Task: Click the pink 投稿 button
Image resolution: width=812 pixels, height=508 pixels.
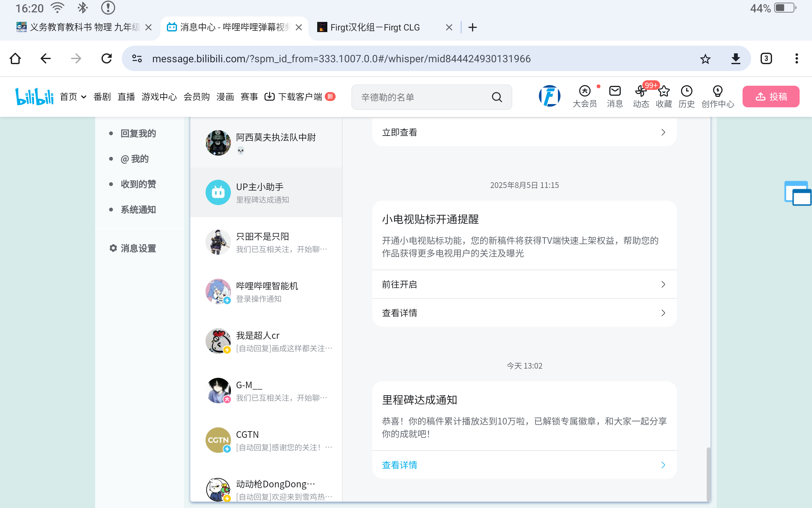Action: pyautogui.click(x=771, y=97)
